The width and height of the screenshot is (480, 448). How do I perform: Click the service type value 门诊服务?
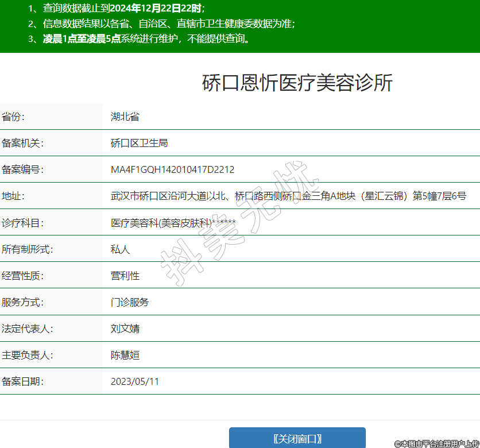[130, 302]
